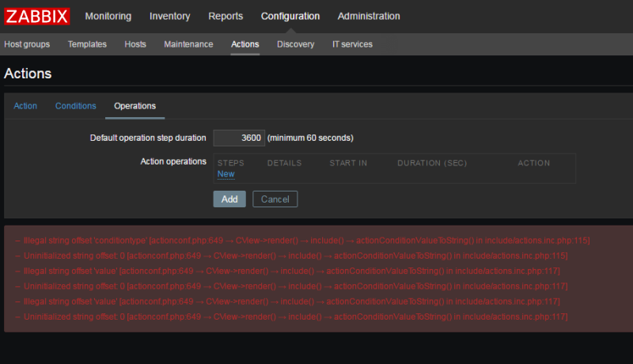Click the START IN column header
The width and height of the screenshot is (633, 364).
tap(348, 163)
